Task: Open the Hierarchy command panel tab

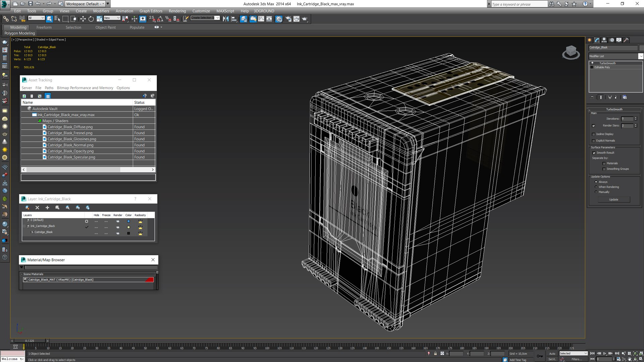Action: point(604,40)
